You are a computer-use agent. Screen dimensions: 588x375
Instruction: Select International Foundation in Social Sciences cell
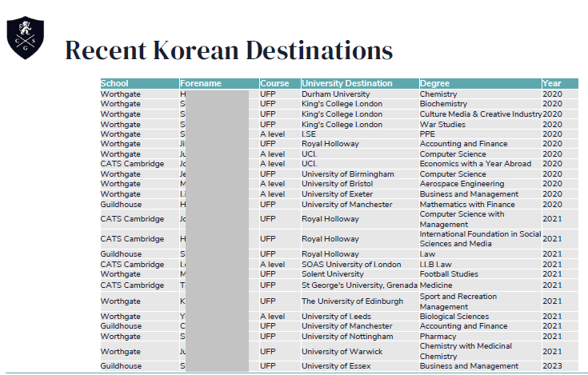tap(480, 239)
